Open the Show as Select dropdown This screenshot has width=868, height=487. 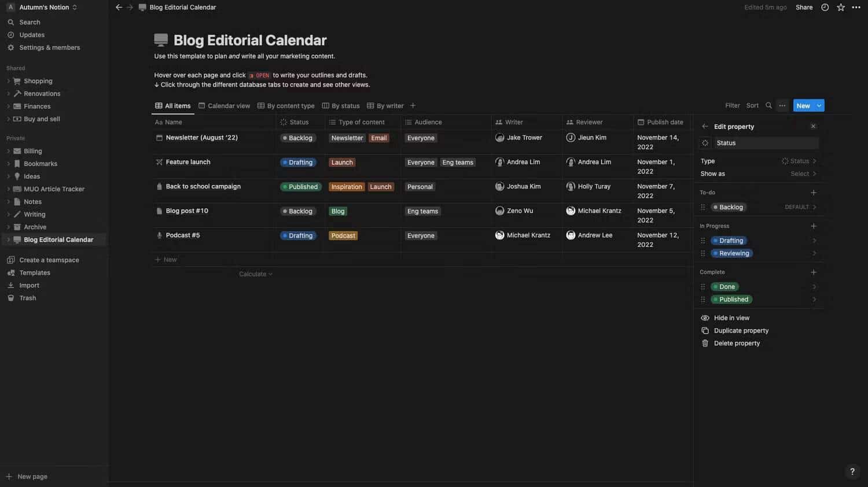coord(803,174)
